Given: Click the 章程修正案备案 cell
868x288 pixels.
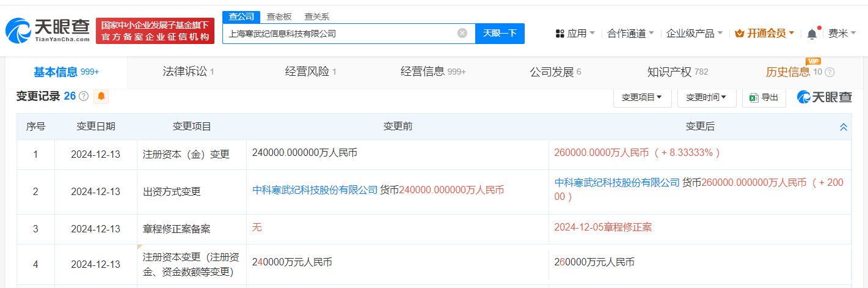Looking at the screenshot, I should [192, 229].
